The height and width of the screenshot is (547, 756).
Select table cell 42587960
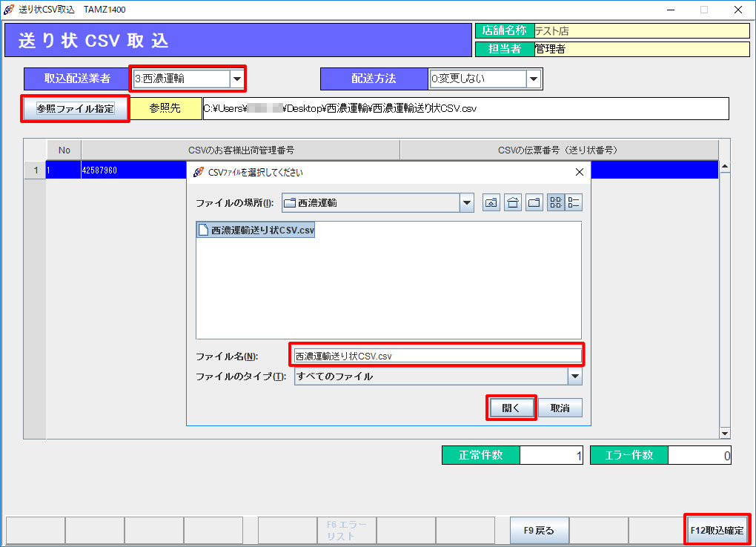[x=133, y=170]
